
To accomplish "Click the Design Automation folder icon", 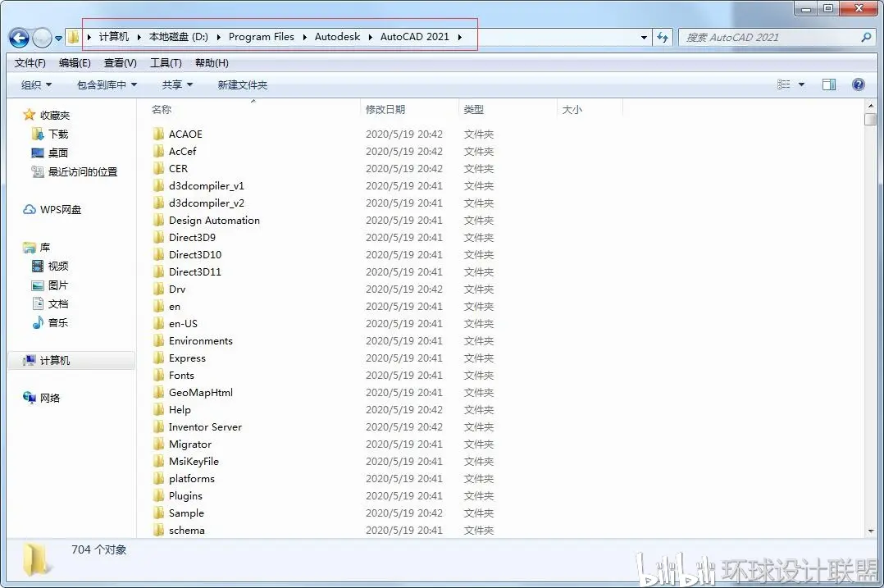I will point(158,220).
